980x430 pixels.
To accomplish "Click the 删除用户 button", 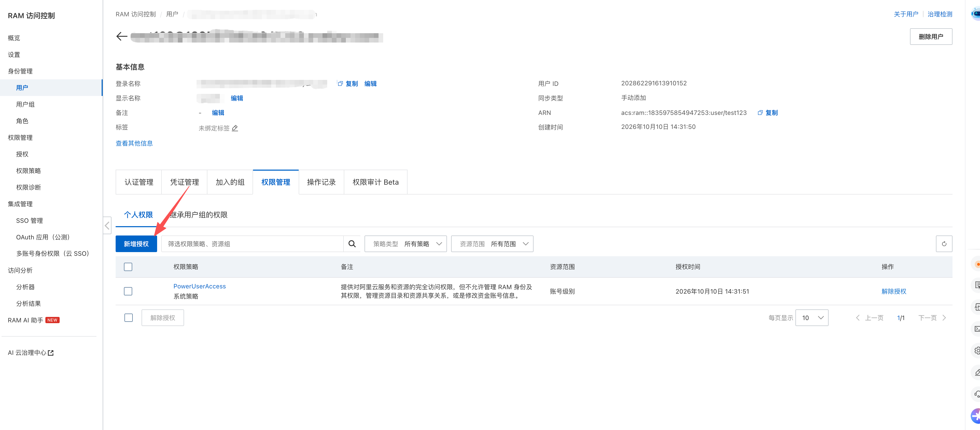I will tap(931, 37).
